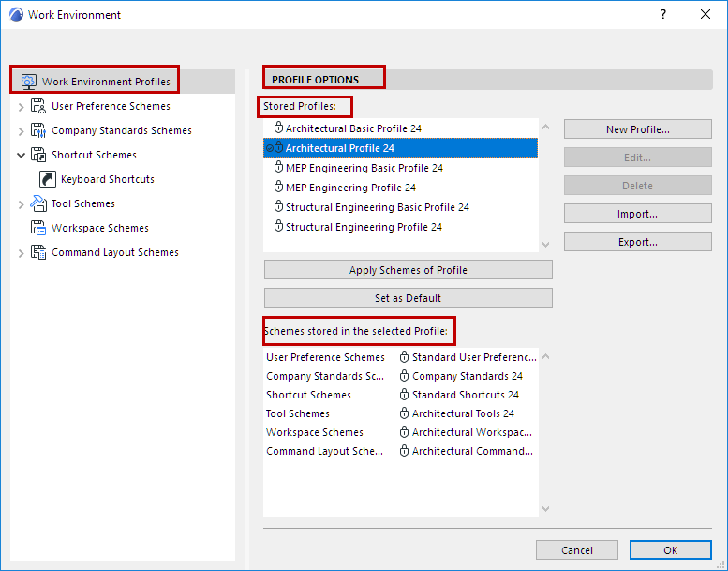Viewport: 728px width, 571px height.
Task: Click the Set as Default button
Action: [x=408, y=298]
